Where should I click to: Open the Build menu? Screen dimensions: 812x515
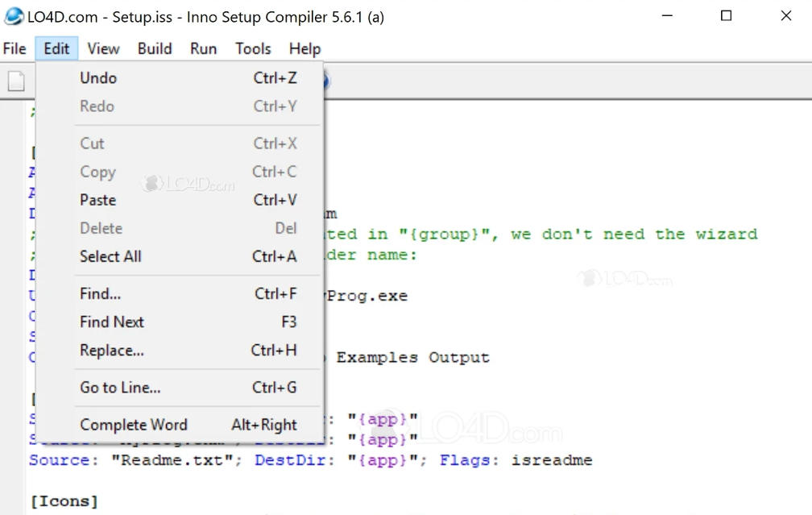click(x=155, y=48)
